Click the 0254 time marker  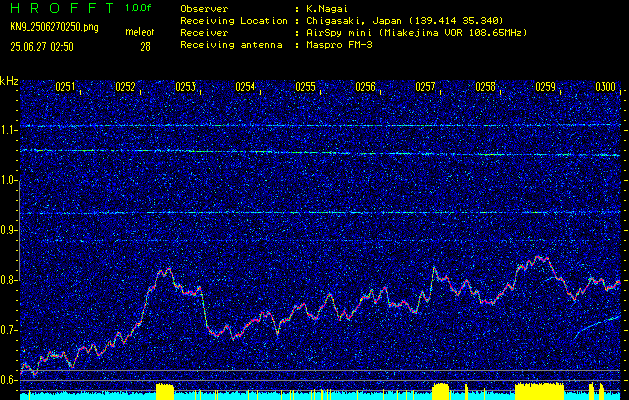click(245, 87)
